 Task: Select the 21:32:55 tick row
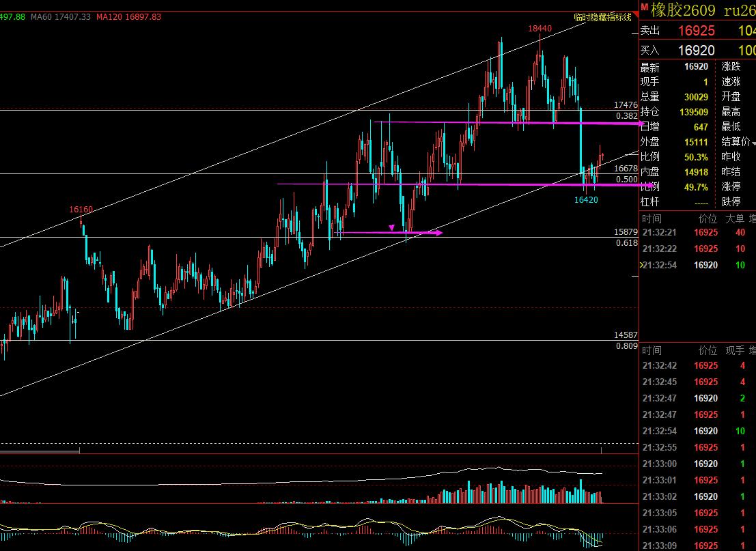[x=698, y=447]
